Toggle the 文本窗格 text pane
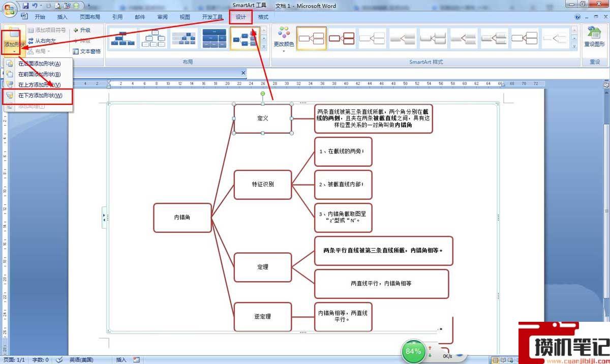The width and height of the screenshot is (610, 364). pyautogui.click(x=86, y=51)
